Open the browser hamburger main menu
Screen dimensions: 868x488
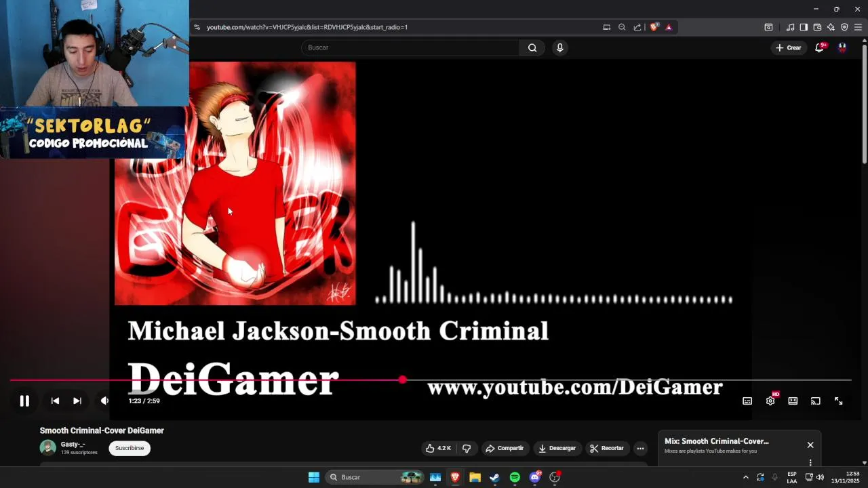tap(858, 27)
